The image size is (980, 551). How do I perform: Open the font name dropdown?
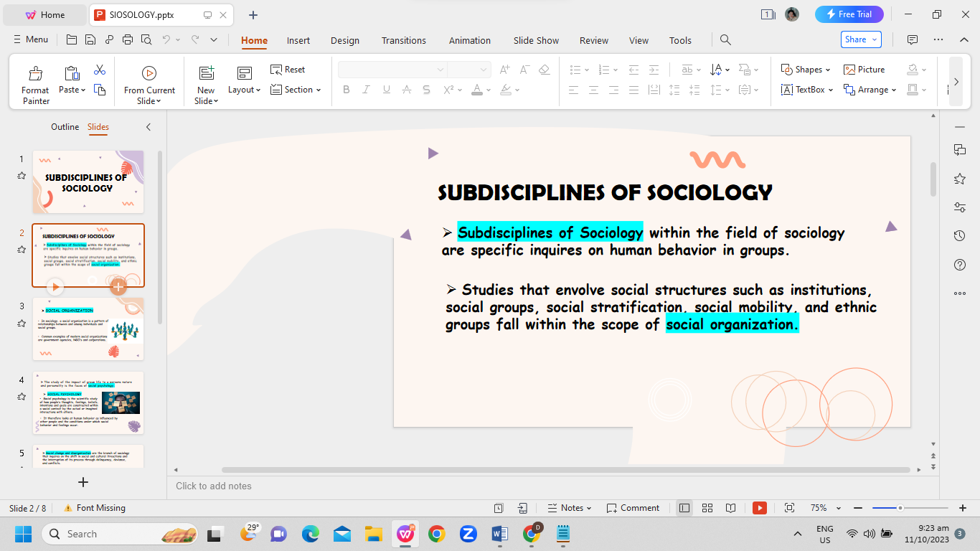[440, 70]
